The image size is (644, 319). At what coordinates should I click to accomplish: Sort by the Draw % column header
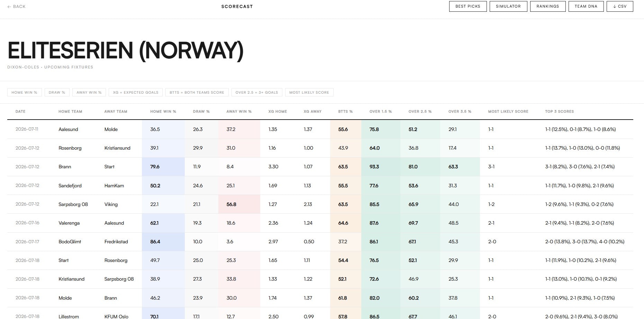tap(201, 111)
